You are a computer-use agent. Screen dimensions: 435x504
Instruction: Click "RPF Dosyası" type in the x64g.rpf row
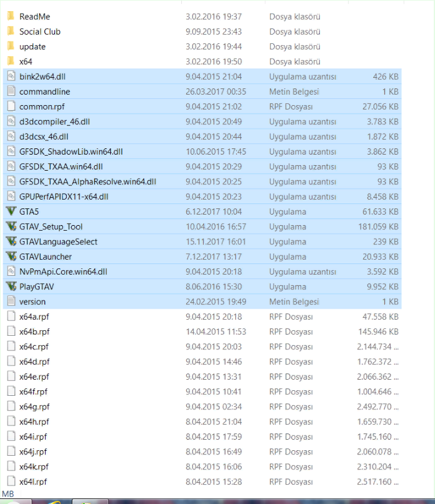[x=291, y=407]
